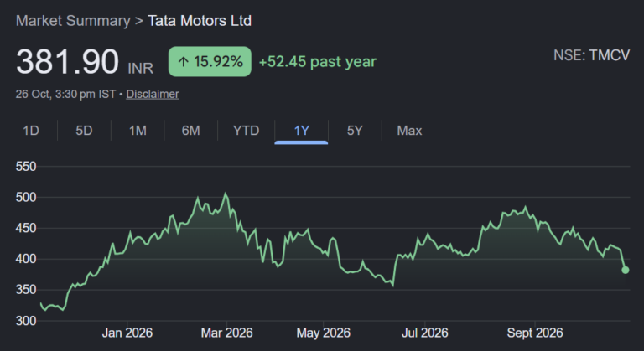Click the upward arrow in the change badge

[x=183, y=62]
